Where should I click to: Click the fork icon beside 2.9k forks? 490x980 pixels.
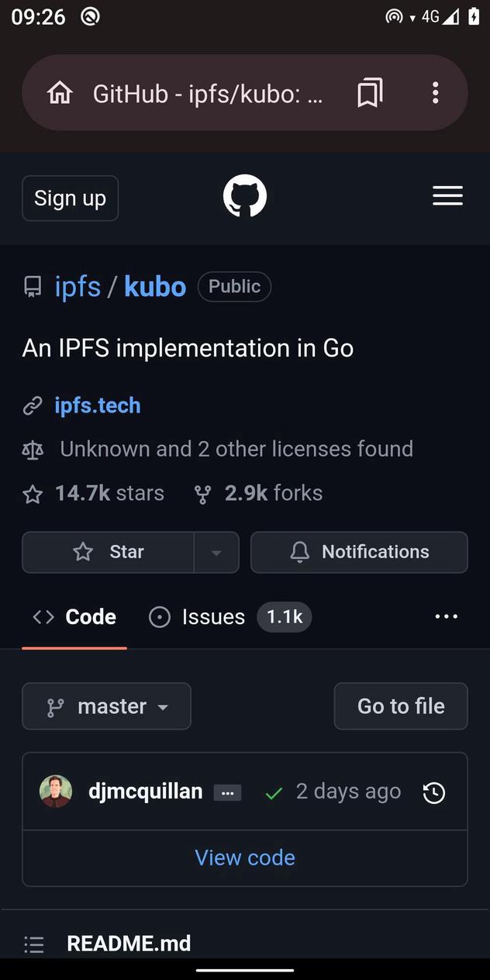point(202,493)
